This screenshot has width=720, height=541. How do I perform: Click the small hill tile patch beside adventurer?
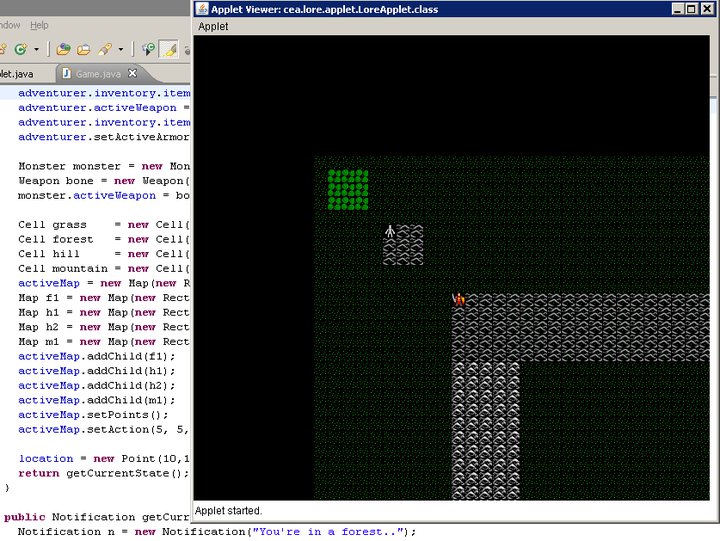pyautogui.click(x=403, y=245)
